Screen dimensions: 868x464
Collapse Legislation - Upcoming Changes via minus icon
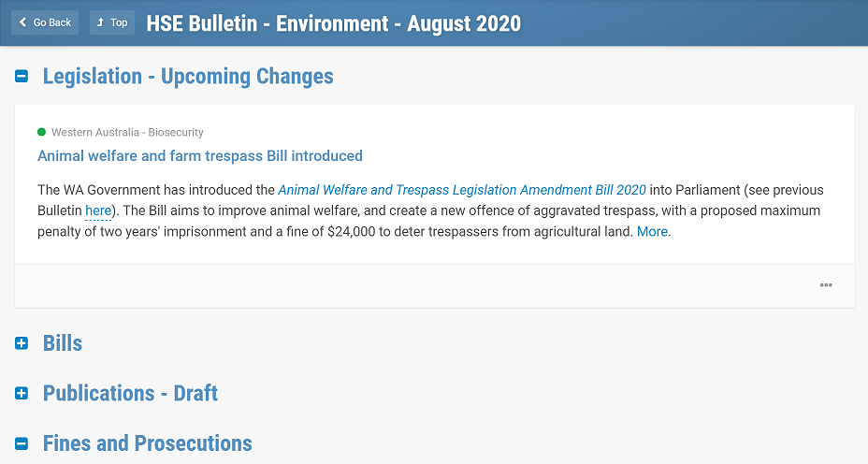click(22, 77)
